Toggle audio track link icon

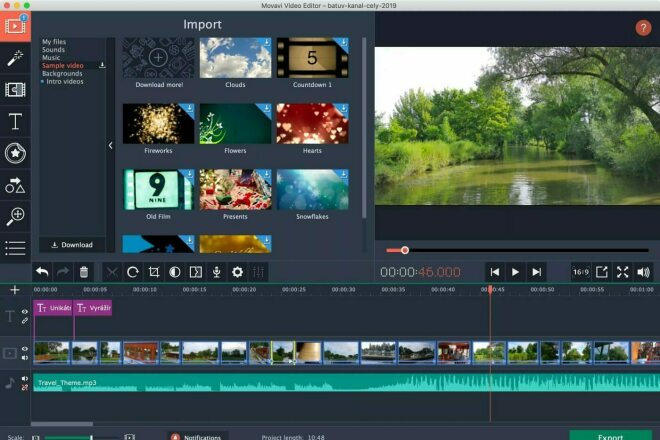click(25, 387)
